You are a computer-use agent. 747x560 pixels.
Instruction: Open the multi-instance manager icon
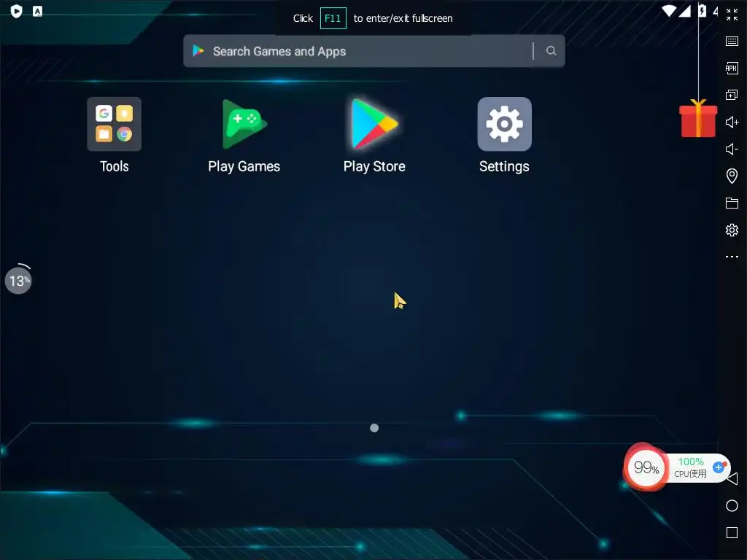click(x=732, y=95)
